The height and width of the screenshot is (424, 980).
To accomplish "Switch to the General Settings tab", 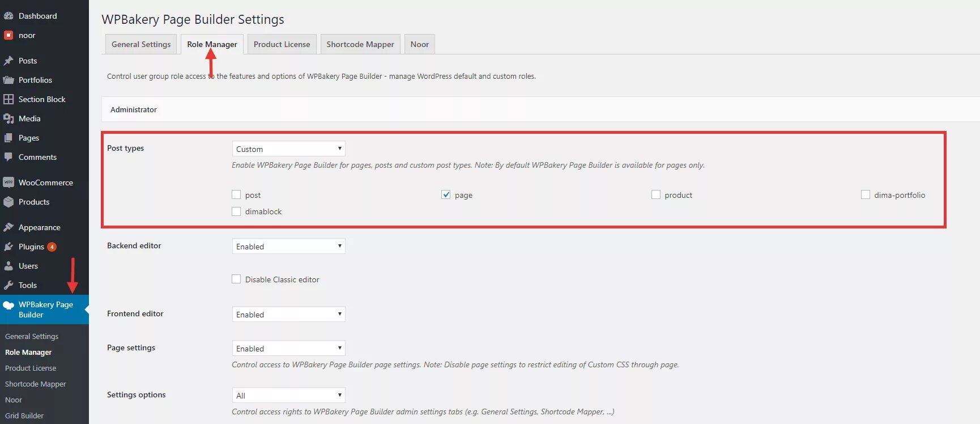I will click(x=141, y=44).
